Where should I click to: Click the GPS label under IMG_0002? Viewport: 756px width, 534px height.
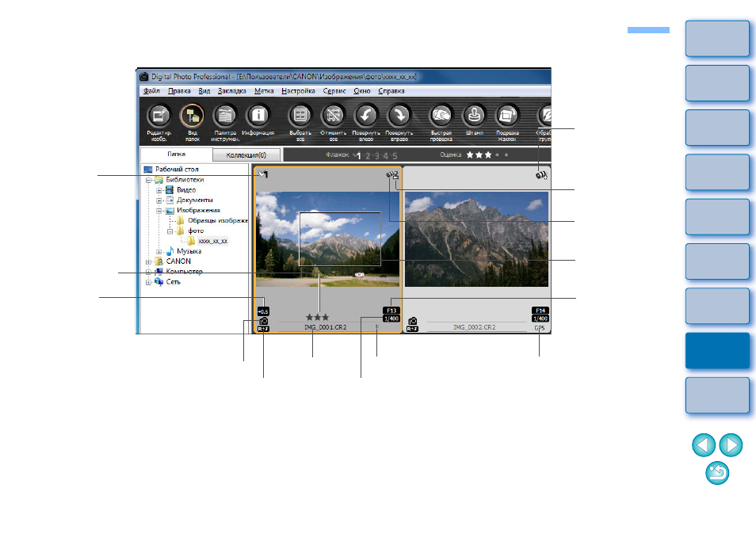540,328
